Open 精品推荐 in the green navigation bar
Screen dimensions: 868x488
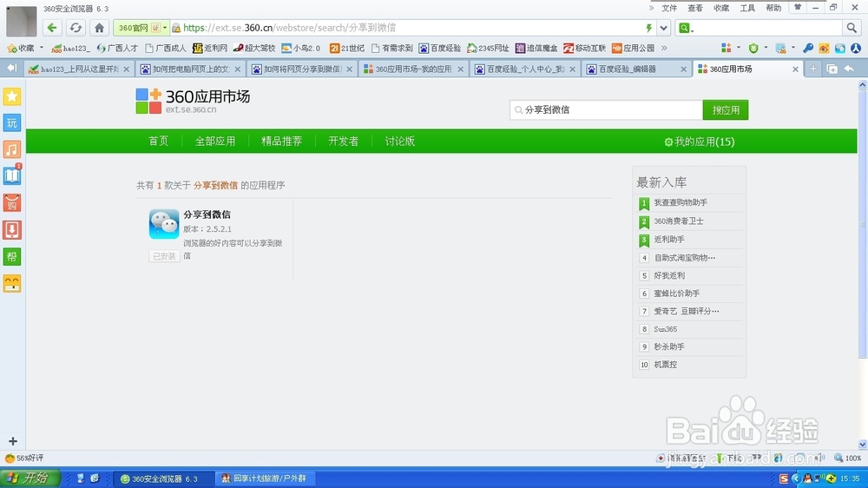tap(282, 142)
